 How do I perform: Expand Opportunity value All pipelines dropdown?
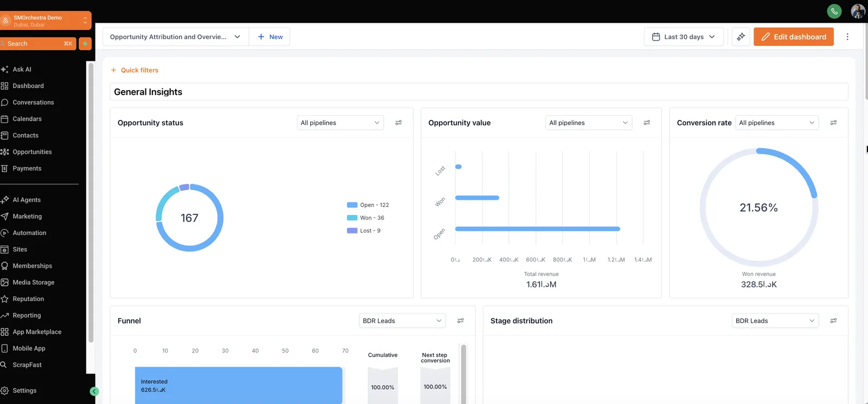589,123
